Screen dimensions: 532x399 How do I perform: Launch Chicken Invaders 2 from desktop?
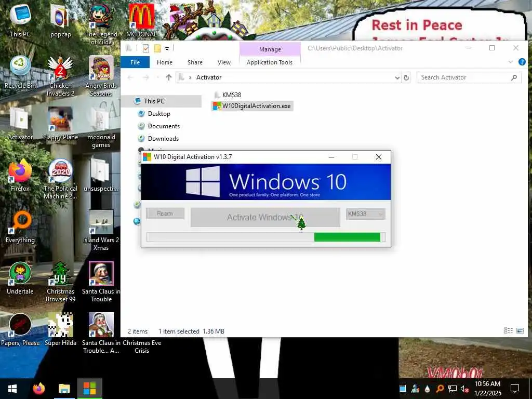tap(60, 76)
